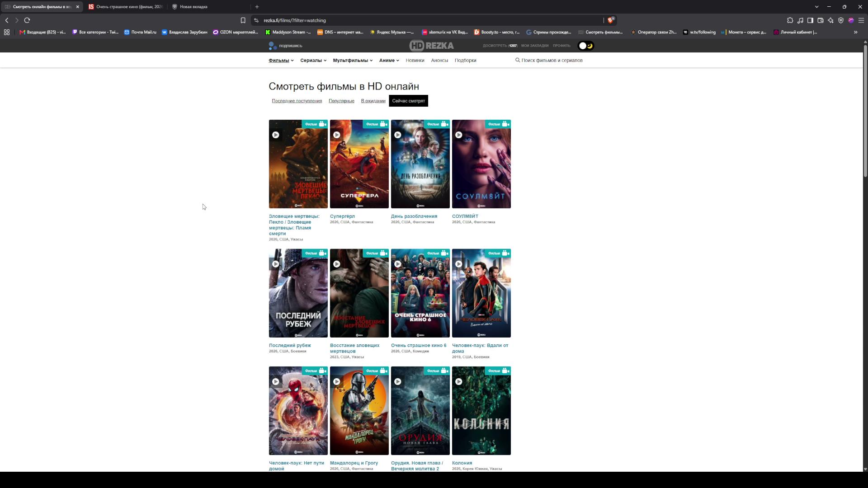Play the День разоблачения poster play icon
The image size is (868, 488).
pyautogui.click(x=398, y=135)
